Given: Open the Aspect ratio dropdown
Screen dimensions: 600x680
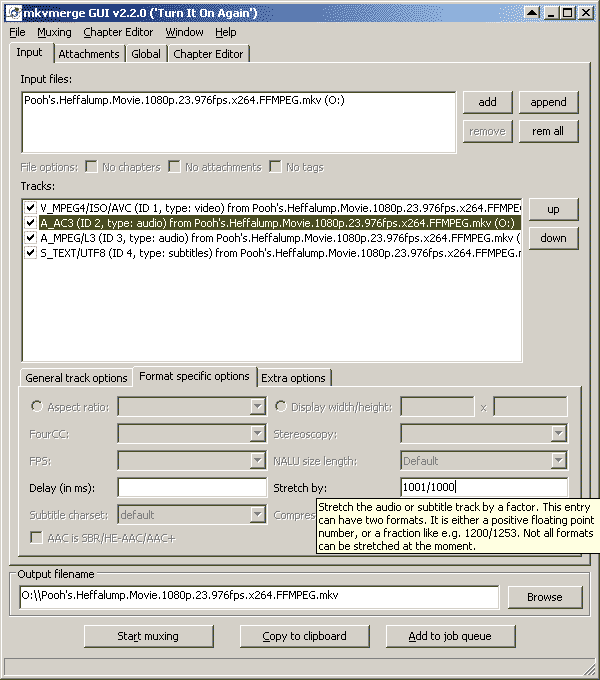Looking at the screenshot, I should coord(258,407).
